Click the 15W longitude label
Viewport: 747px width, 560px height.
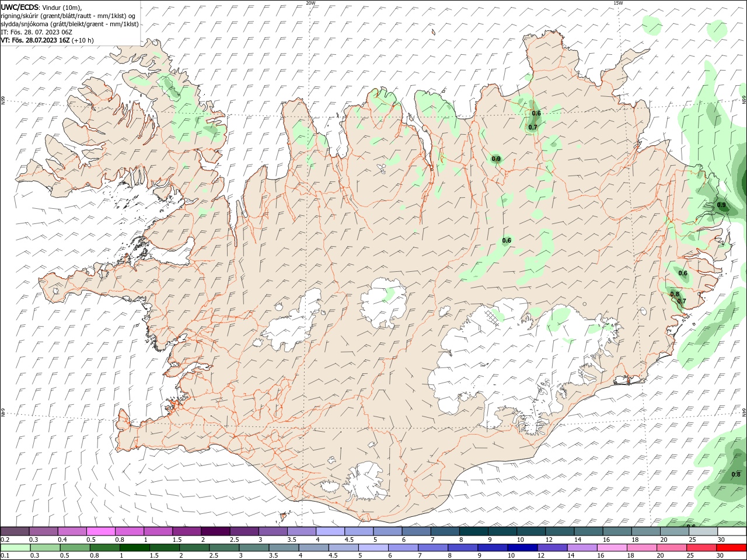pos(618,3)
